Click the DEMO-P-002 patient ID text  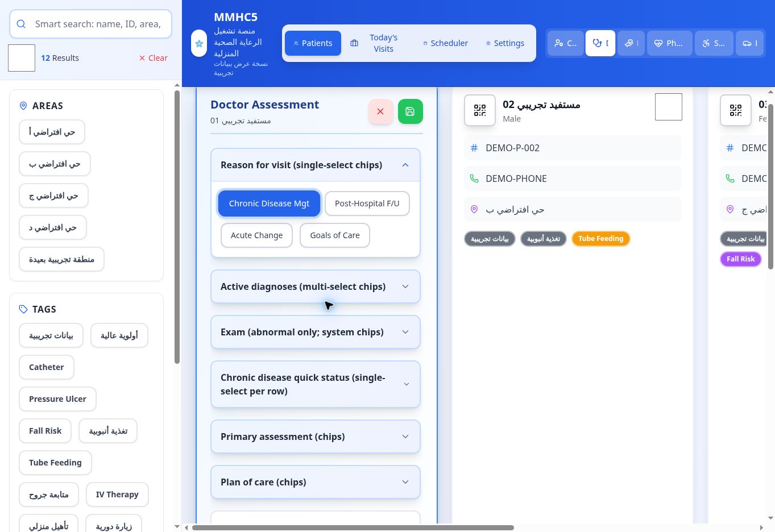click(512, 148)
